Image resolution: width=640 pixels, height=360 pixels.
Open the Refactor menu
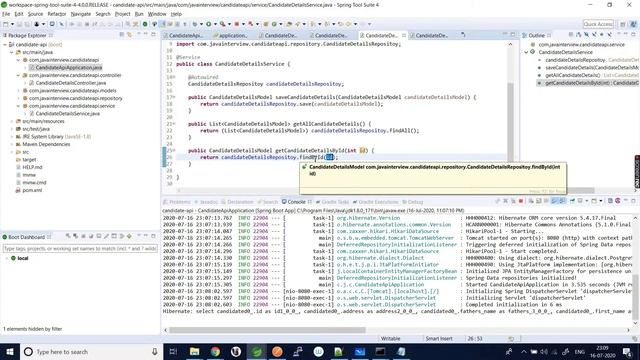coord(57,14)
